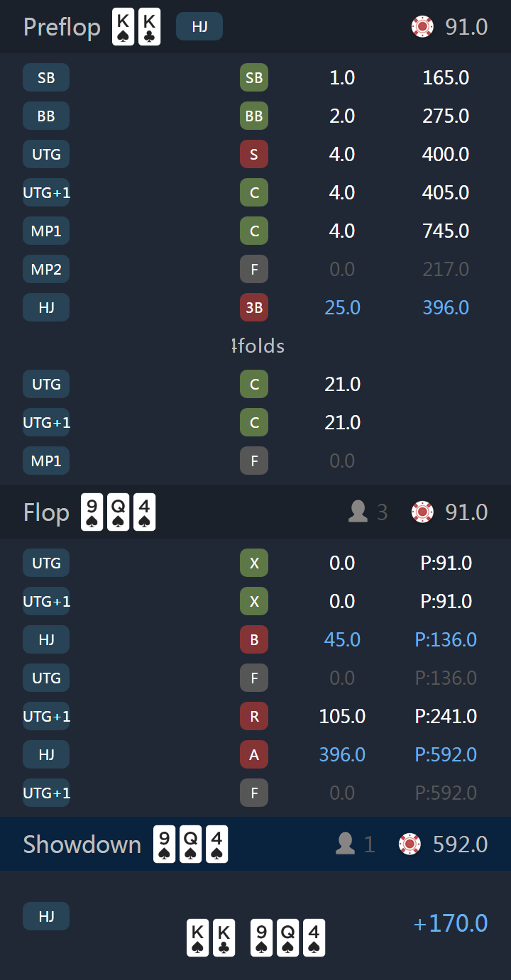The width and height of the screenshot is (511, 980).
Task: Select the HJ label in showdown section
Action: tap(46, 916)
